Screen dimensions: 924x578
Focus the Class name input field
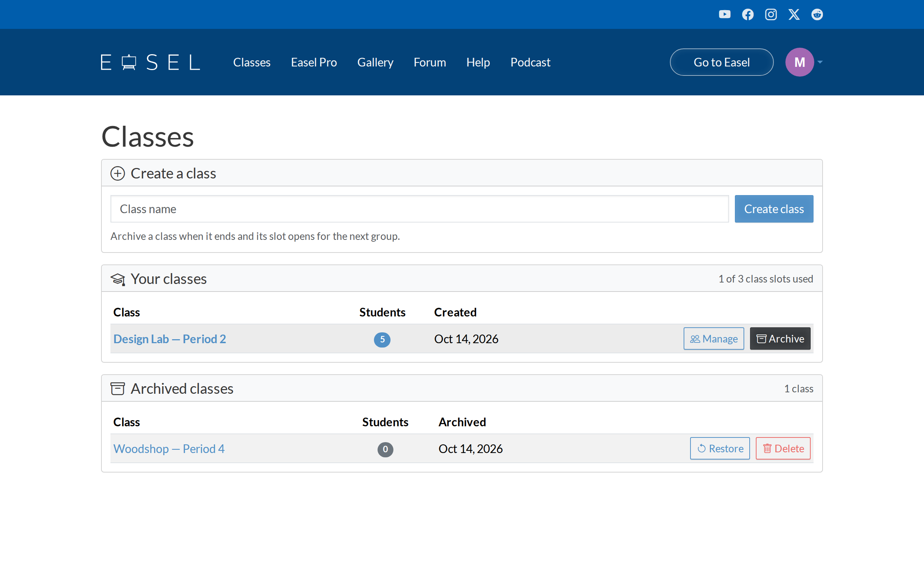(420, 209)
